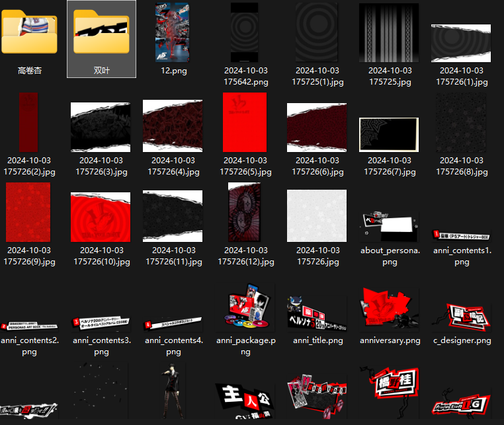
Task: Click the 2024-10-03 175726(2).jpg dark red file
Action: [28, 123]
